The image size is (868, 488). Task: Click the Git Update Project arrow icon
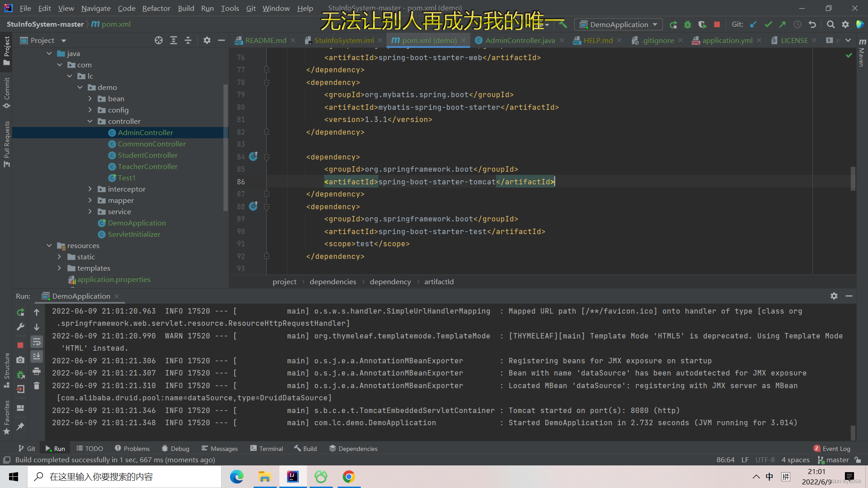click(x=753, y=24)
